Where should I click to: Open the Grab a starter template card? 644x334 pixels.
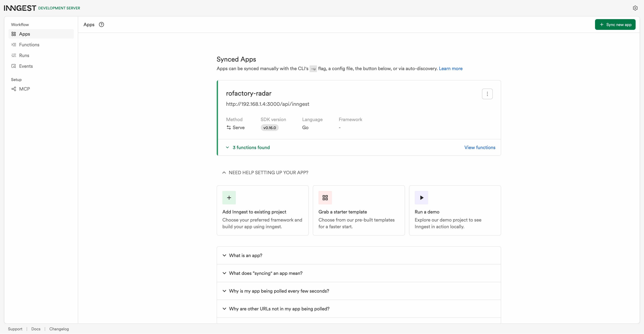[x=359, y=210]
